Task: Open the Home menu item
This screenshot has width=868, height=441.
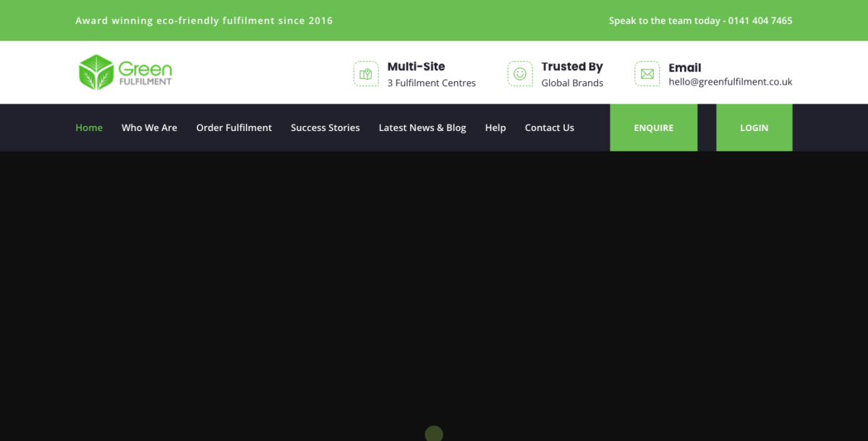Action: pos(89,127)
